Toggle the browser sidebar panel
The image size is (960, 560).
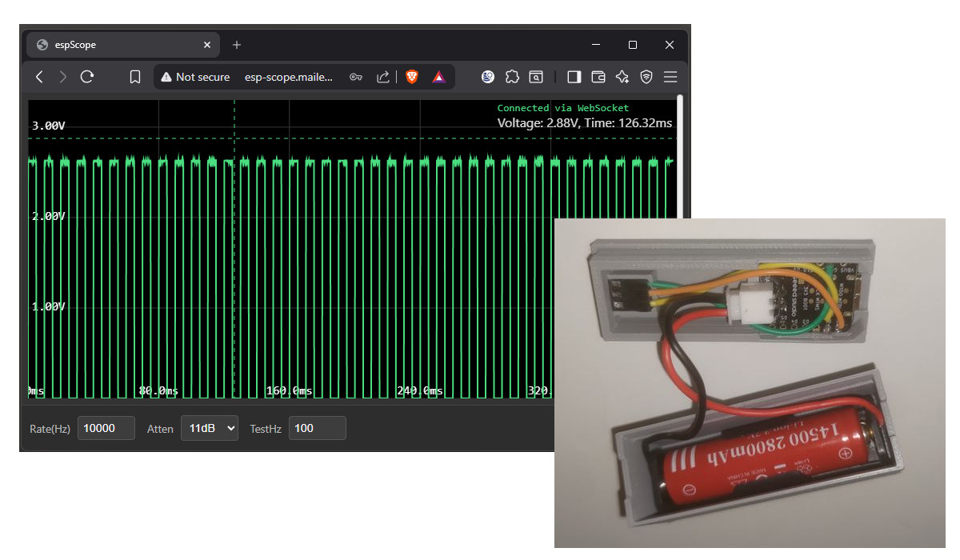pos(574,77)
